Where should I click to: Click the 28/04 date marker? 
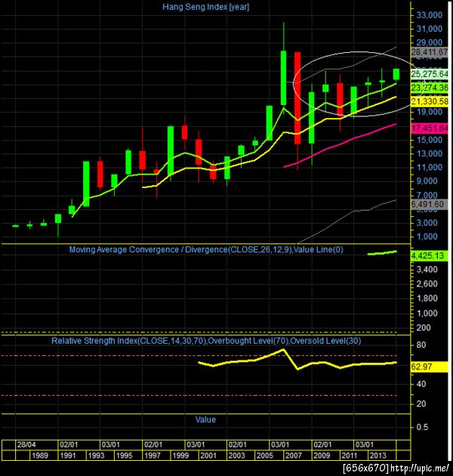point(26,445)
